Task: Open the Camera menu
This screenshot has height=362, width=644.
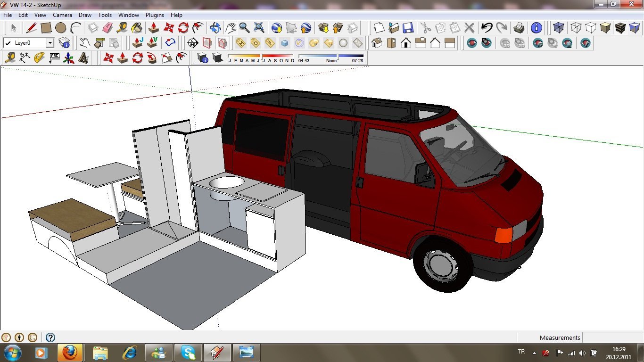Action: (62, 15)
